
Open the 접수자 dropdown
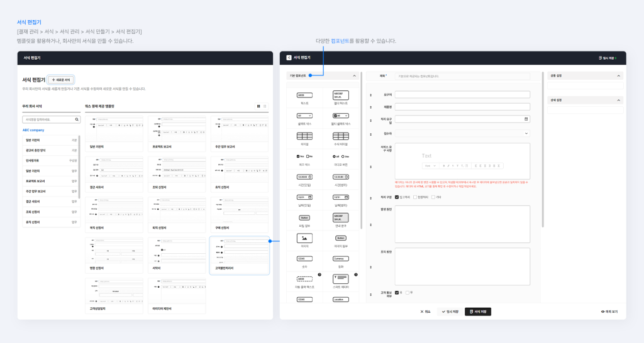click(x=462, y=133)
